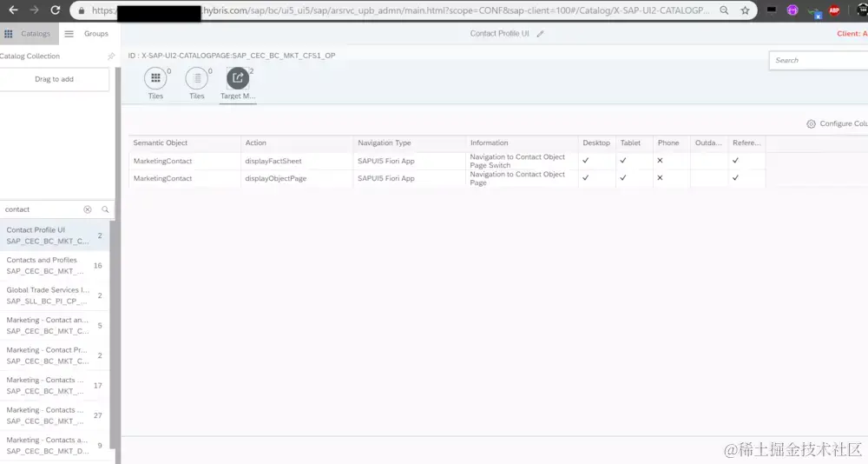
Task: Edit the Contact Profile UI title
Action: [x=540, y=34]
